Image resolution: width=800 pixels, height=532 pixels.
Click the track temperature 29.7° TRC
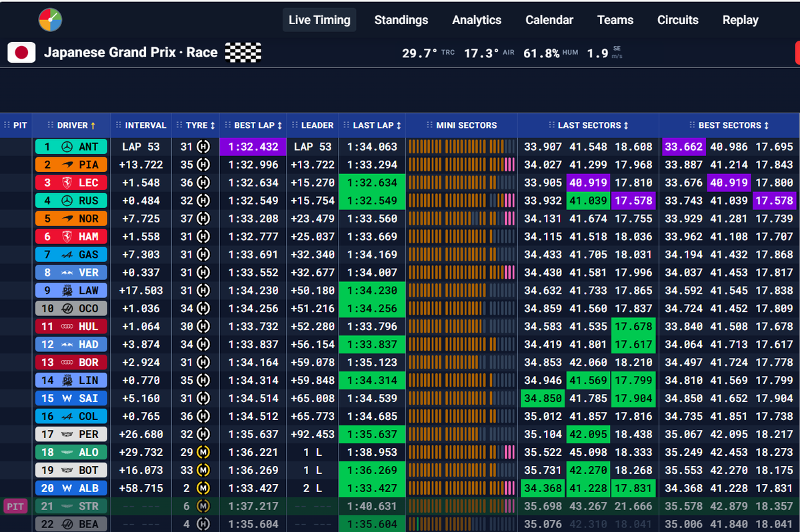pos(428,53)
